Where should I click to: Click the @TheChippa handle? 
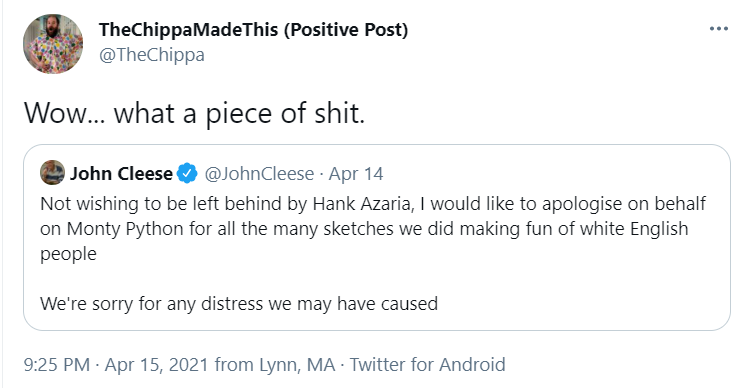coord(152,55)
